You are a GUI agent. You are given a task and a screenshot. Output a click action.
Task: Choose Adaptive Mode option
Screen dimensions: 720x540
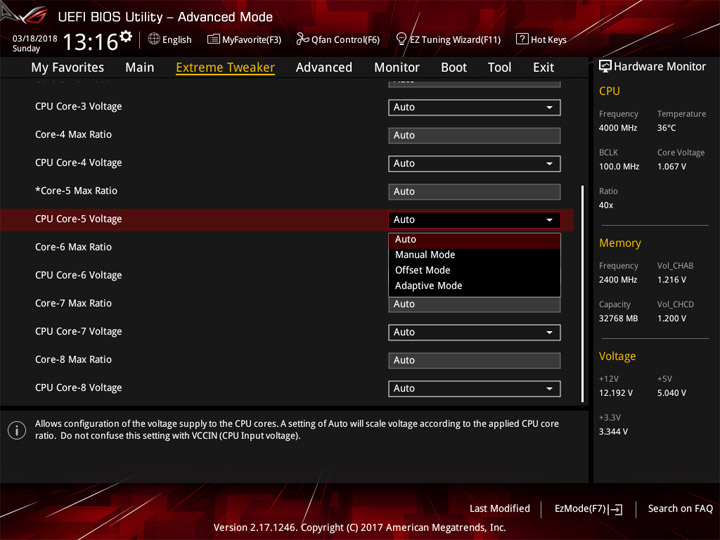coord(474,286)
